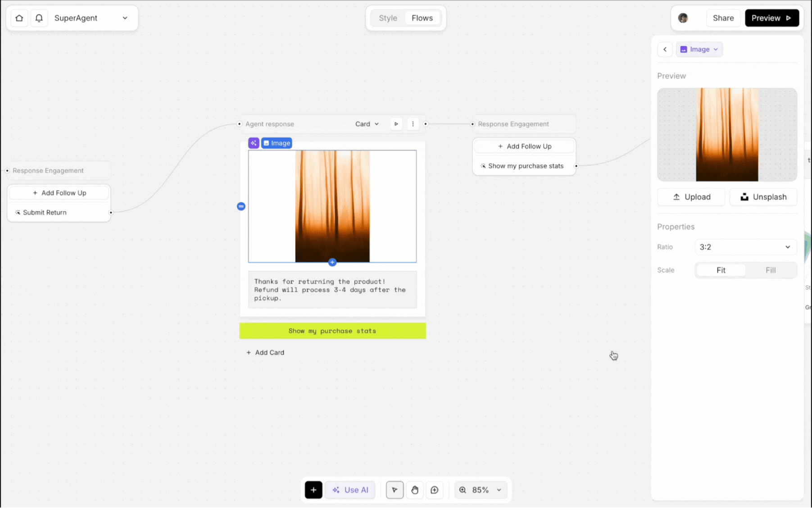Add Follow Up under Submit Return

tap(59, 193)
